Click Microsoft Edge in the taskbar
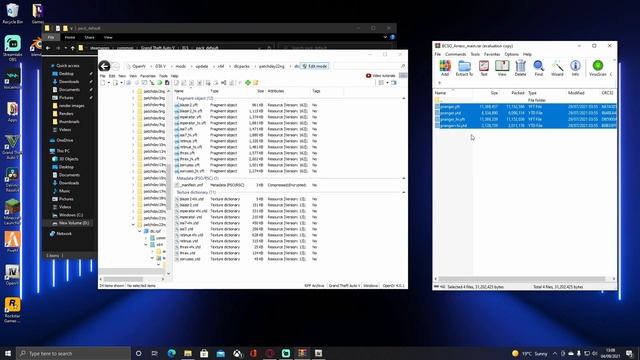640x360 pixels. 171,353
